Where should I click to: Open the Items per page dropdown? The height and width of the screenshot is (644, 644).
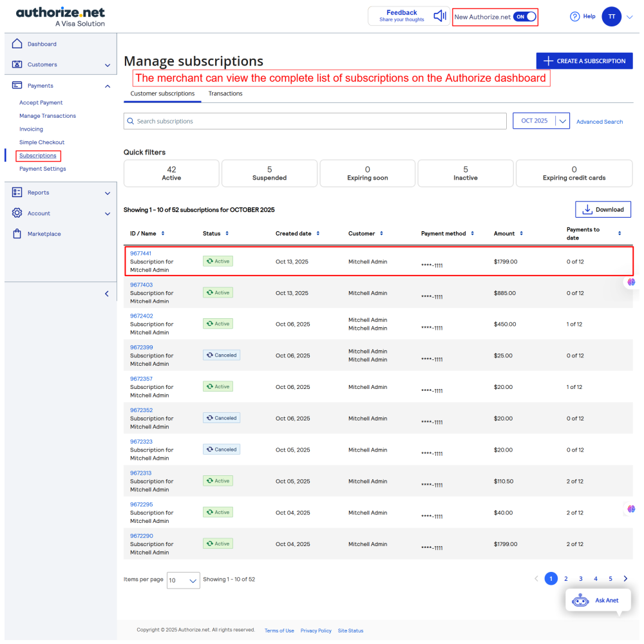coord(183,580)
